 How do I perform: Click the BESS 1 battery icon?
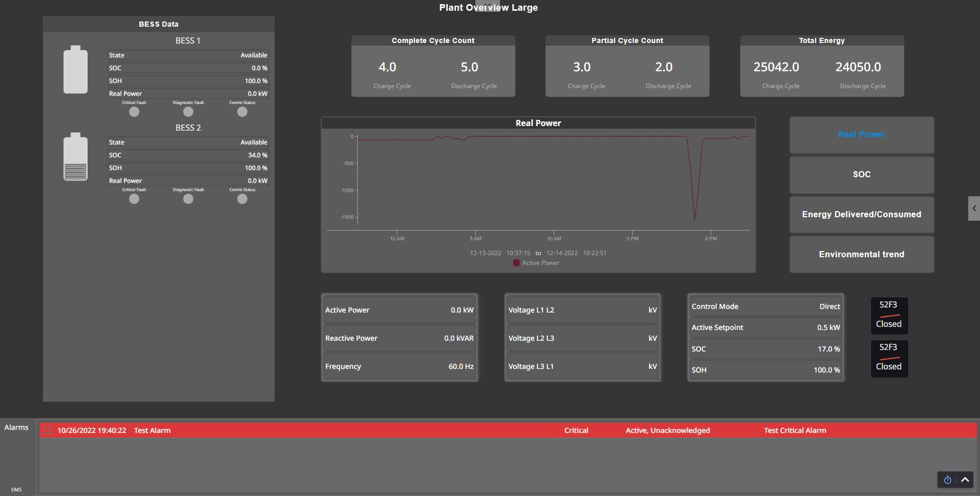tap(75, 70)
